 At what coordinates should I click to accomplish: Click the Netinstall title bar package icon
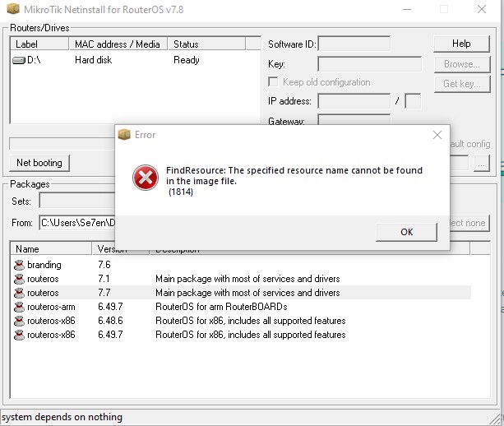click(13, 9)
